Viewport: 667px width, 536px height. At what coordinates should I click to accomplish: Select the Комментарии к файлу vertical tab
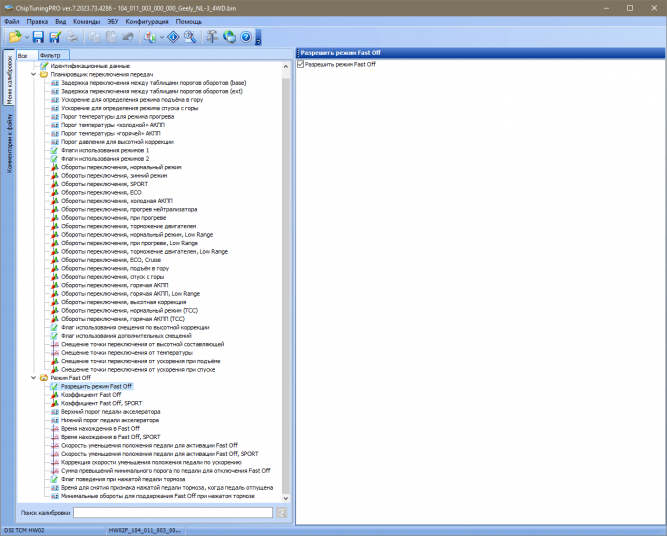pos(9,143)
